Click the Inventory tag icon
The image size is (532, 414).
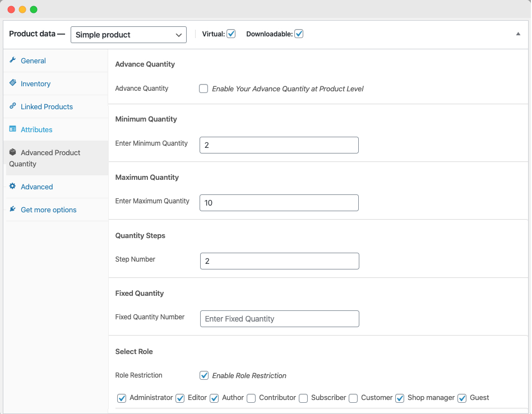coord(13,83)
